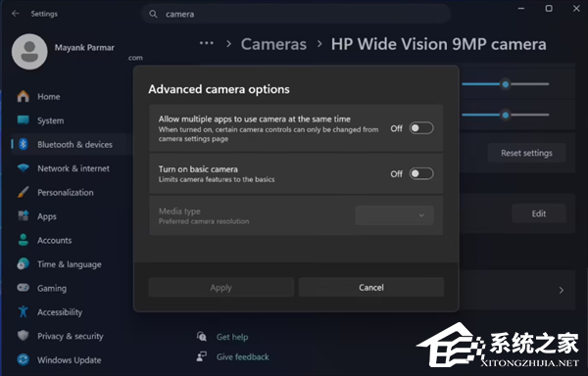Screen dimensions: 588x376
Task: Click the Apply button
Action: (x=220, y=287)
